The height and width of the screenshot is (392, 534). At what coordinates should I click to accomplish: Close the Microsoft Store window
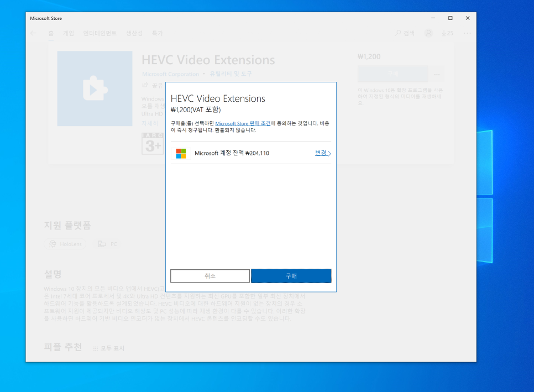[468, 18]
